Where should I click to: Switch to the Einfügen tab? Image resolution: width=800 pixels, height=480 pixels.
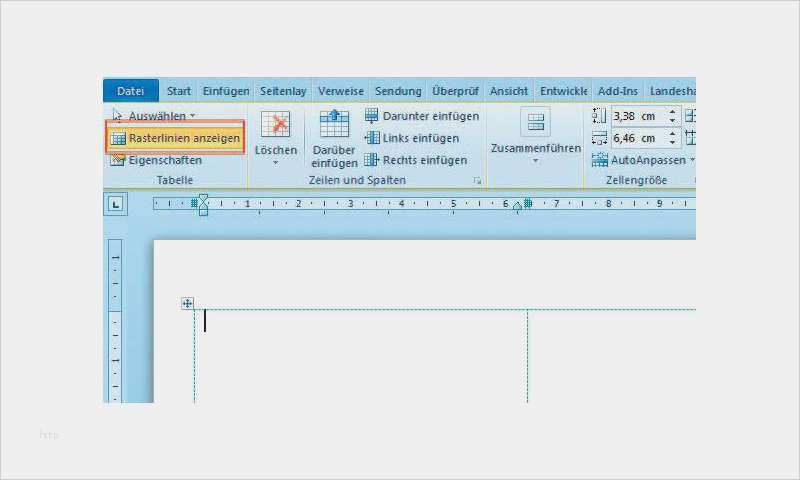(226, 91)
